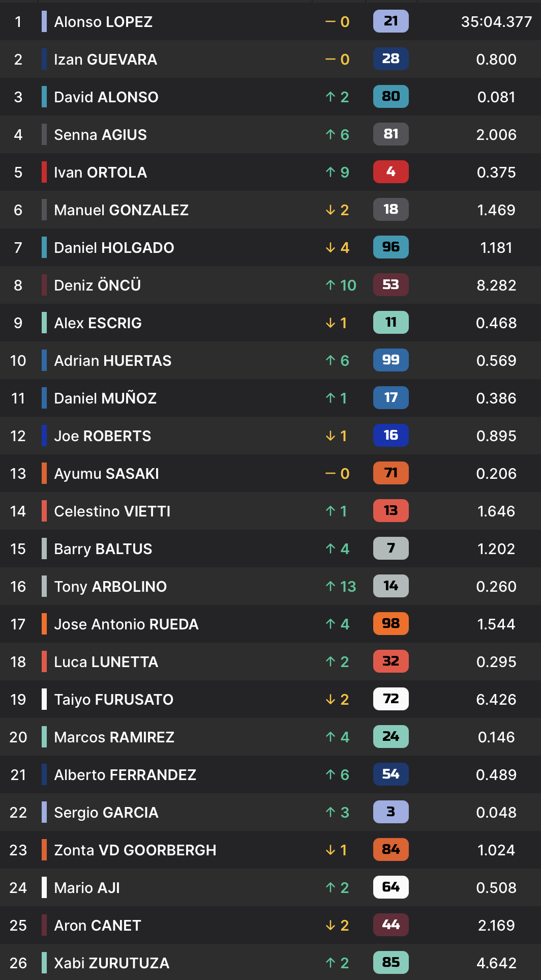The image size is (541, 980).
Task: Select rider number badge 80
Action: point(390,97)
